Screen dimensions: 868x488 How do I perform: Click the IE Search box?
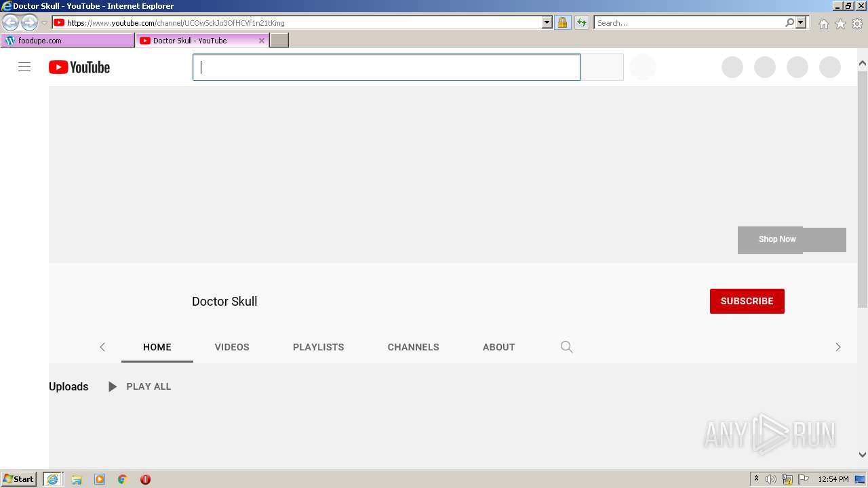[x=689, y=22]
